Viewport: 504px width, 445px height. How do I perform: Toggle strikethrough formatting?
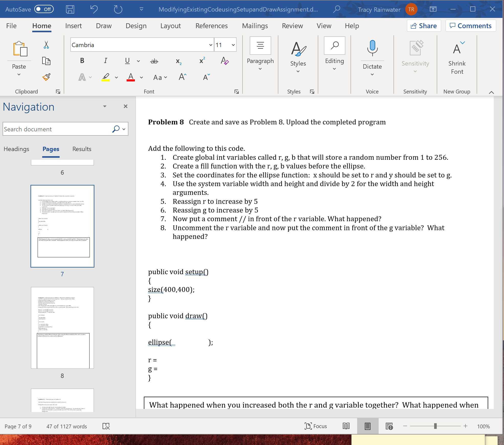coord(154,61)
